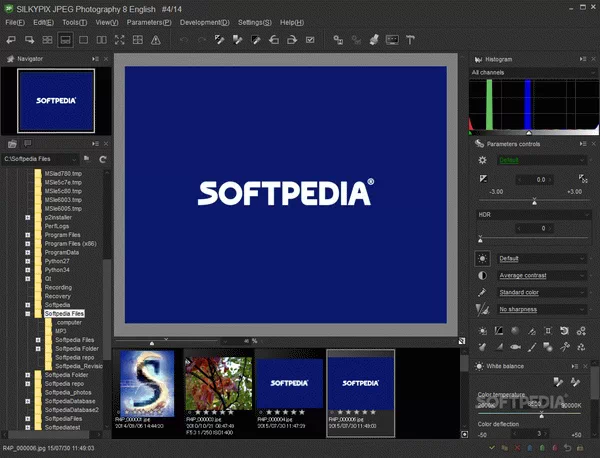Refresh the folder view

pyautogui.click(x=103, y=159)
